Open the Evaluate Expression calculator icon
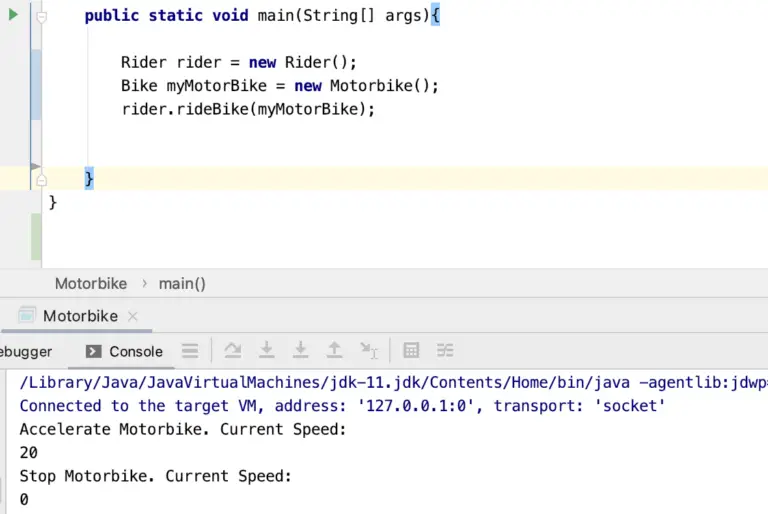 [x=411, y=350]
